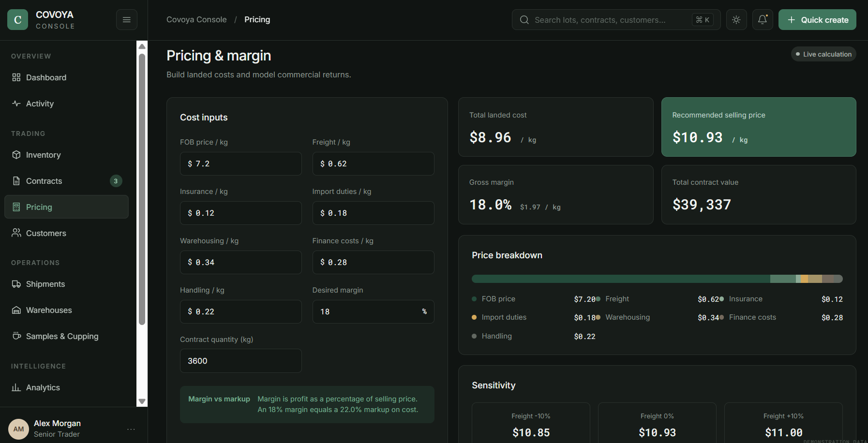Open notifications bell icon
This screenshot has height=443, width=868.
[x=763, y=20]
